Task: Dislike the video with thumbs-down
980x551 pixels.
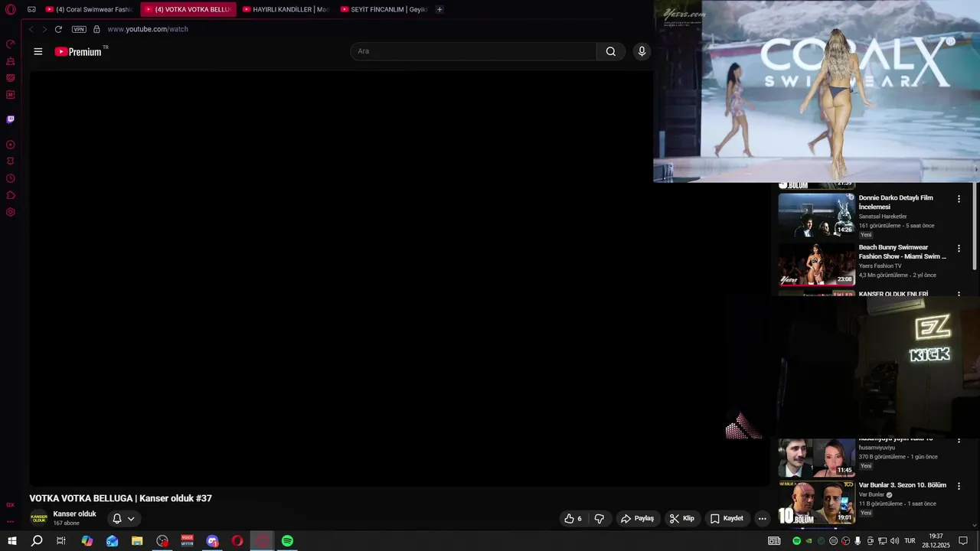Action: [599, 518]
